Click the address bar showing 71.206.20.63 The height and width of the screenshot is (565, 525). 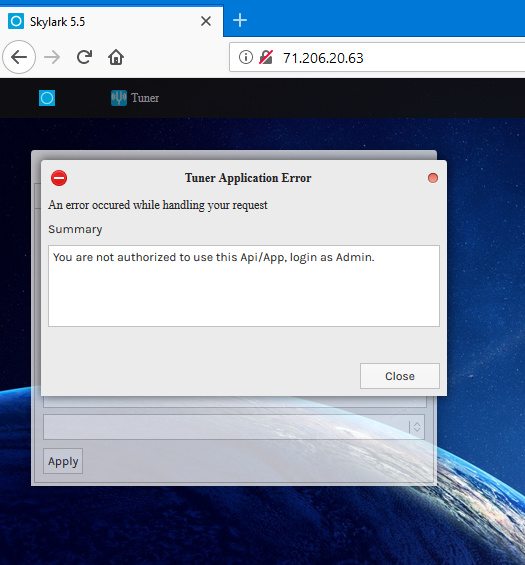coord(377,57)
